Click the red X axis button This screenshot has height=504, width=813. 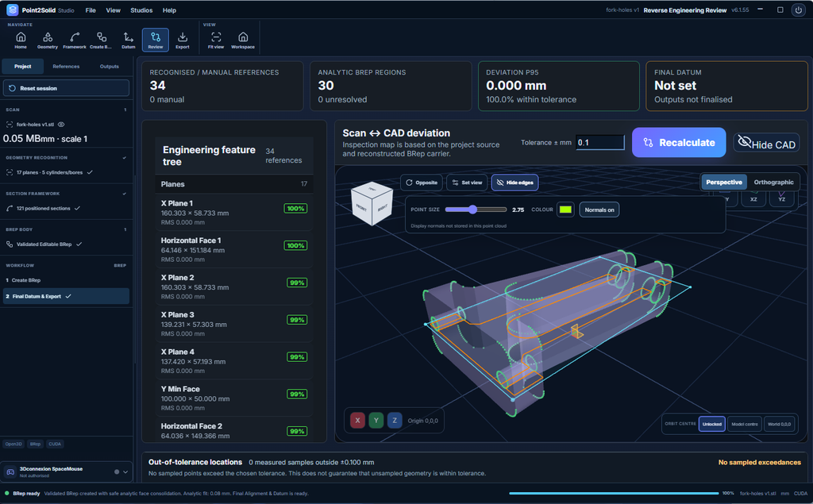(x=358, y=421)
